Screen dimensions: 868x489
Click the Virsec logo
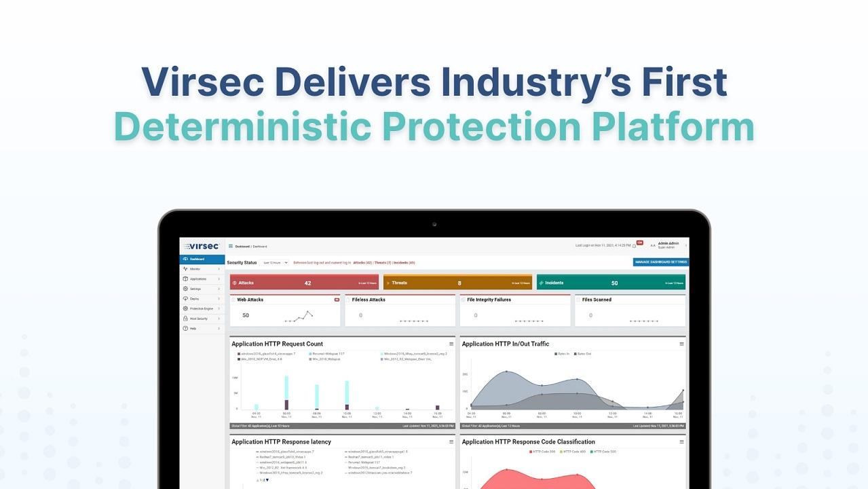click(x=202, y=246)
